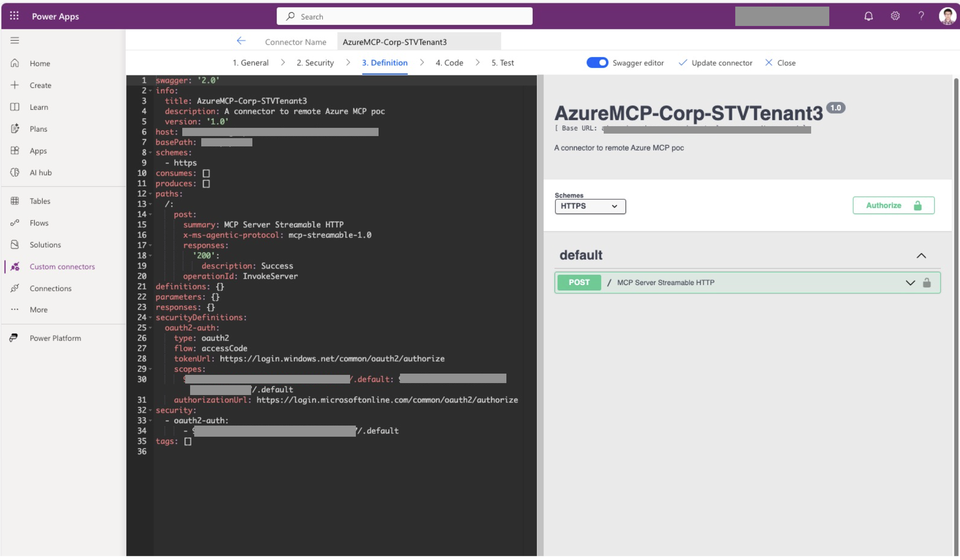This screenshot has height=560, width=960.
Task: Open the notifications bell
Action: [868, 16]
